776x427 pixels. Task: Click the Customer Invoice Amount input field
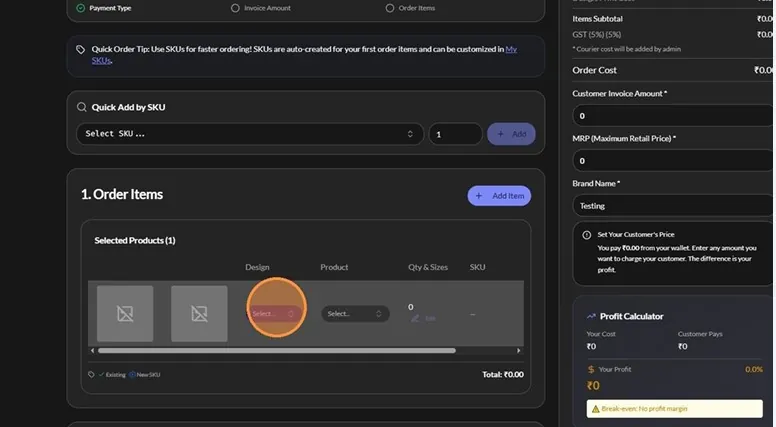pos(673,116)
